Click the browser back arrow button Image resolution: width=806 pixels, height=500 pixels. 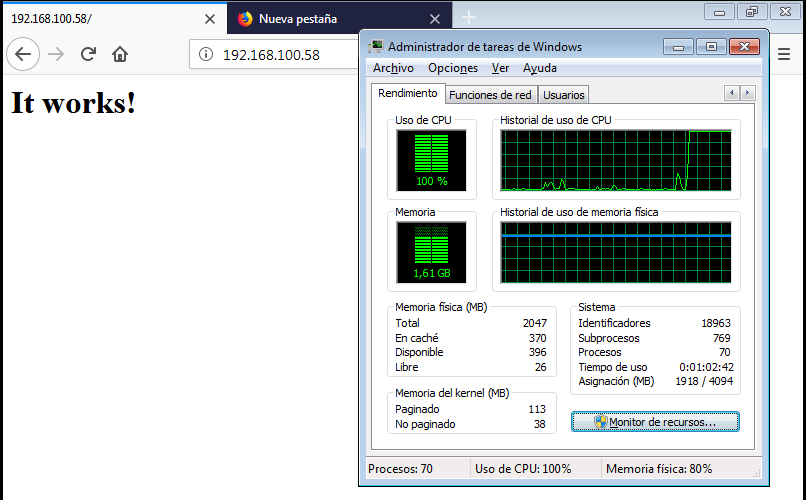23,54
